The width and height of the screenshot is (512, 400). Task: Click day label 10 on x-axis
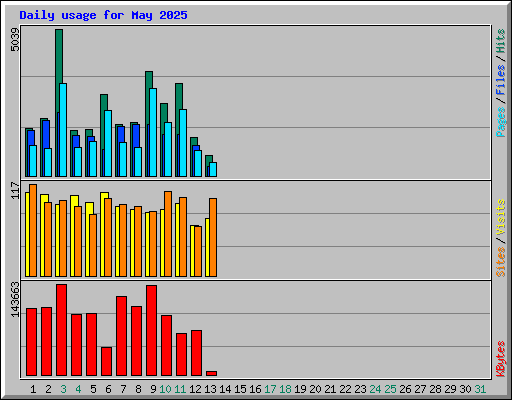[165, 389]
